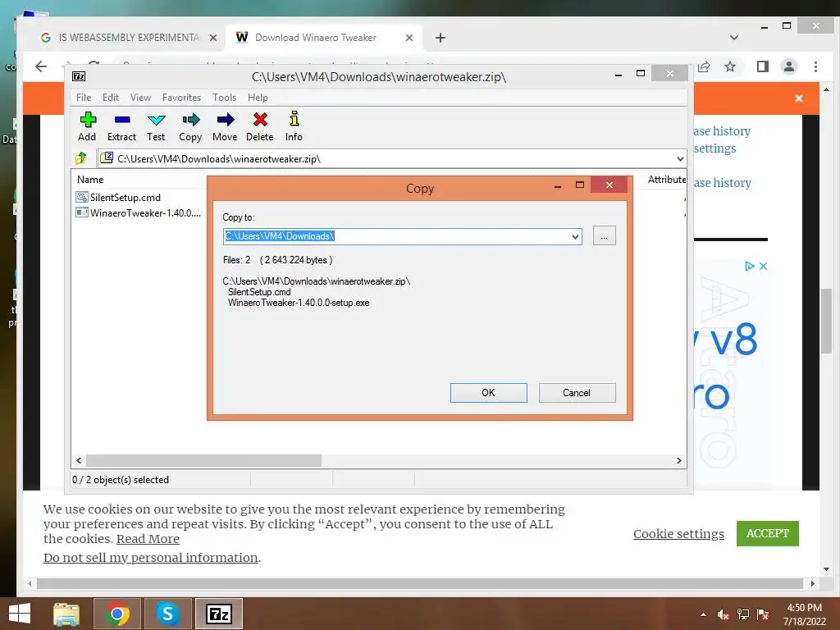Screen dimensions: 840x630
Task: Click Do not sell my personal information
Action: pos(151,558)
